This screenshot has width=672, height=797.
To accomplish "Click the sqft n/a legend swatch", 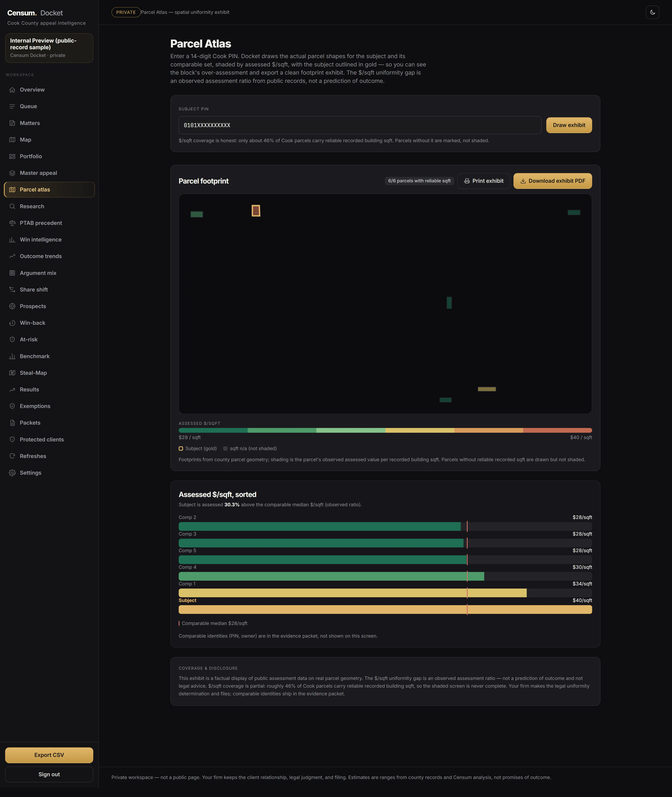I will [x=225, y=449].
